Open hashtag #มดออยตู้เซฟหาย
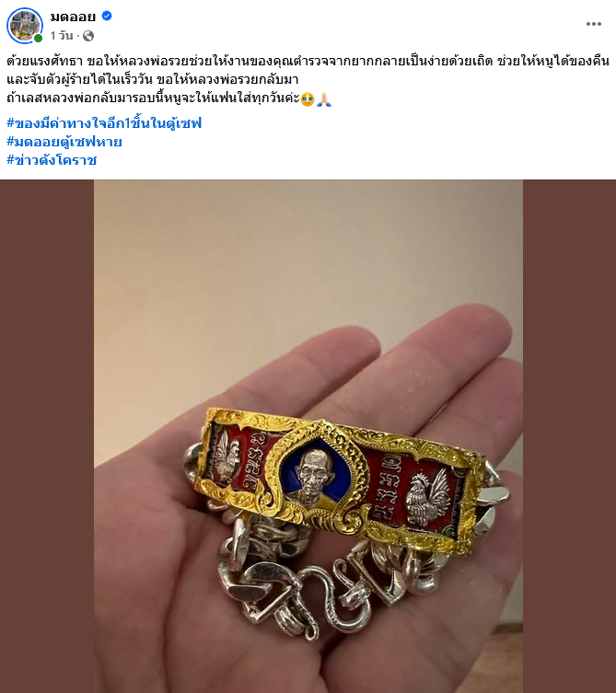The image size is (616, 693). 64,142
